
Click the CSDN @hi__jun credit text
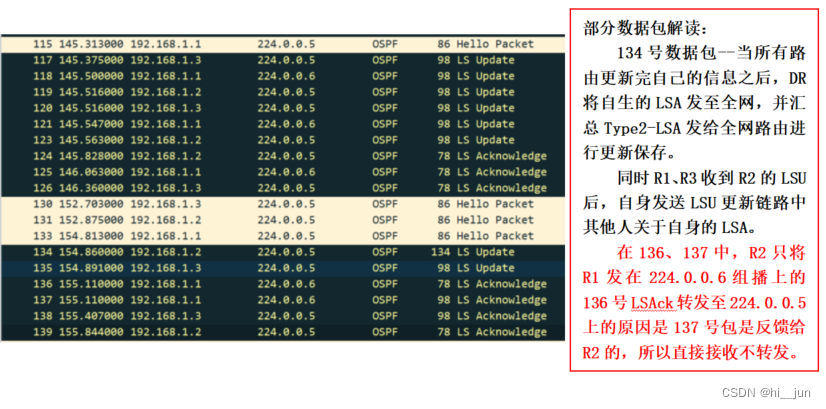[x=766, y=393]
